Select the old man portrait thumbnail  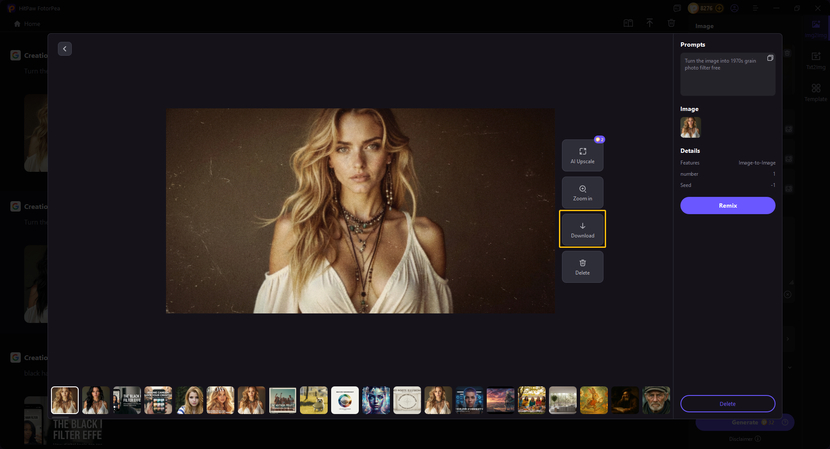pos(656,400)
